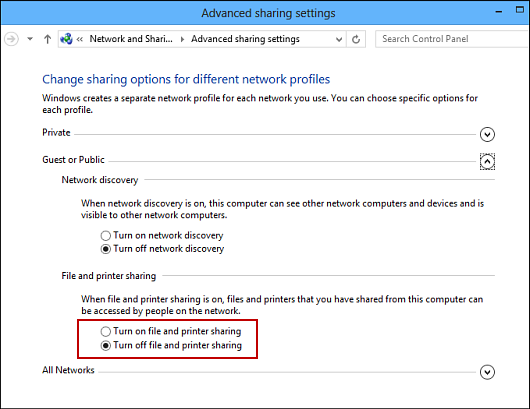This screenshot has height=409, width=530.
Task: Select Turn on file and printer sharing
Action: pos(105,331)
